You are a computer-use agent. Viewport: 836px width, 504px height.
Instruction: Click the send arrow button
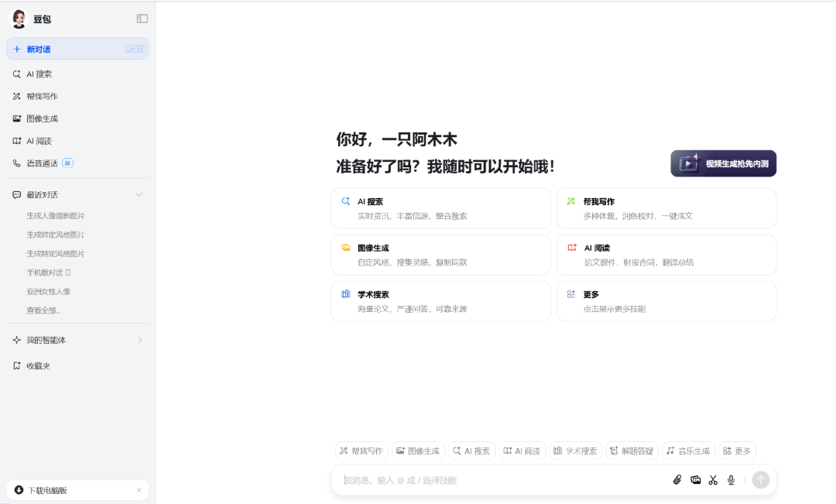pyautogui.click(x=761, y=480)
